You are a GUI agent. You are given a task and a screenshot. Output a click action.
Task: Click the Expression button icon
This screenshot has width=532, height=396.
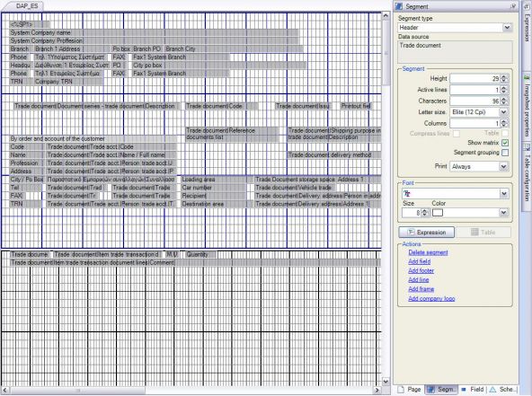[411, 233]
